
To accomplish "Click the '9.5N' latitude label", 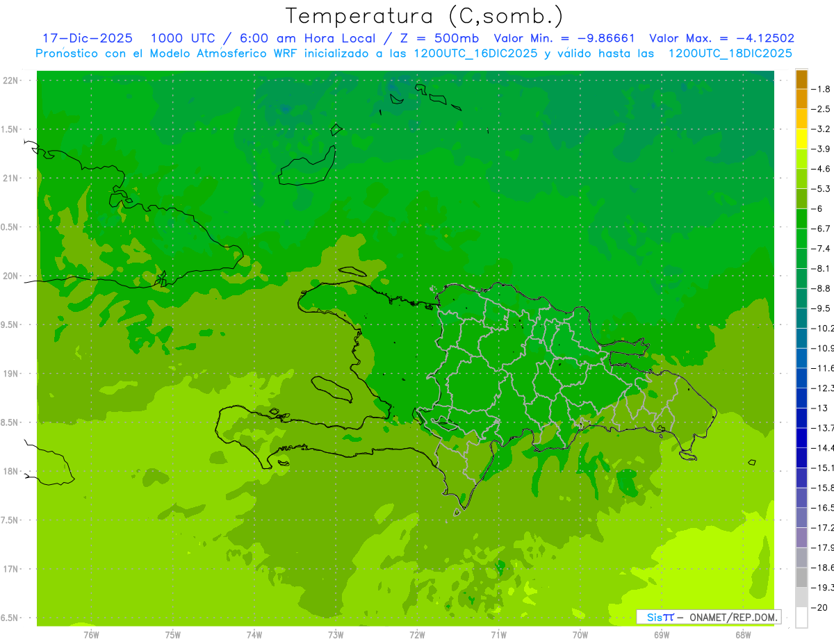I will (x=9, y=324).
